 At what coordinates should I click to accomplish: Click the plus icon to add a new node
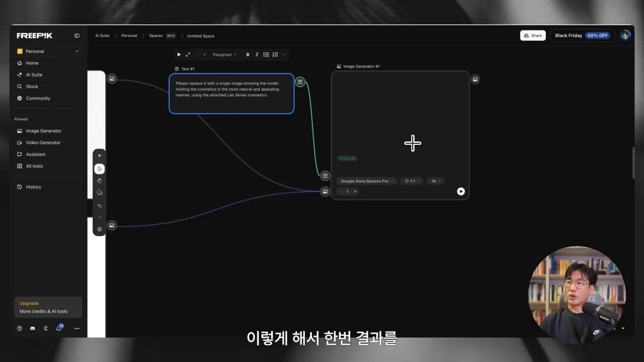(x=99, y=155)
